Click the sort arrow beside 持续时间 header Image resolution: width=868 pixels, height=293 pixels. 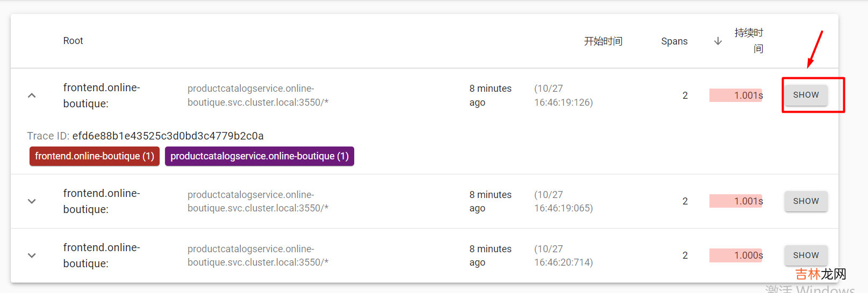718,41
